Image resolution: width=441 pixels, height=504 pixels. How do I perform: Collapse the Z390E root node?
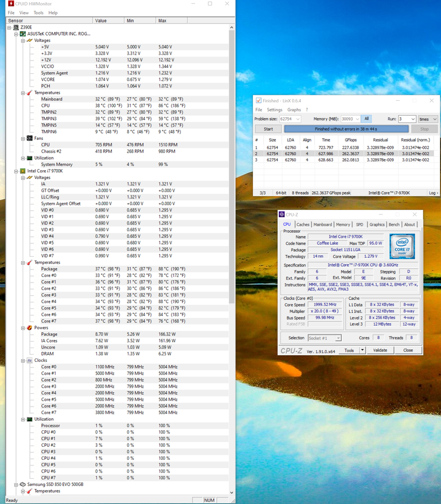(9, 28)
